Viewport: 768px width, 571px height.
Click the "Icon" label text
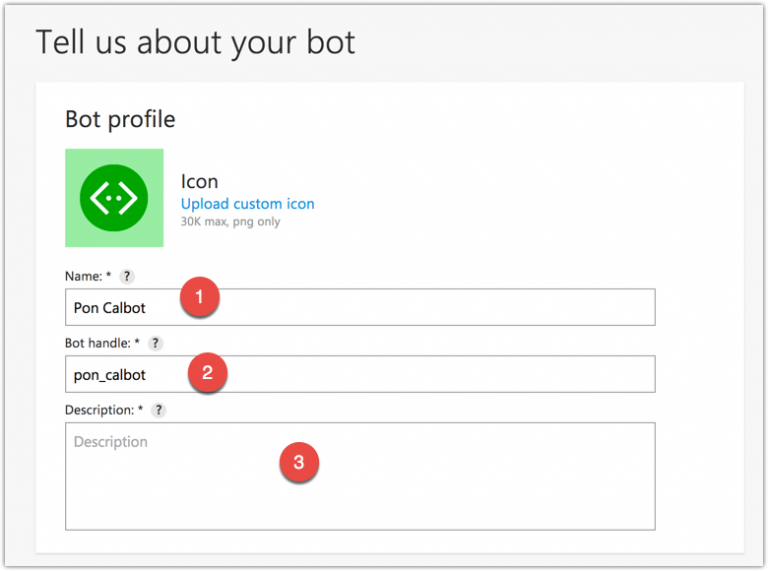(199, 182)
